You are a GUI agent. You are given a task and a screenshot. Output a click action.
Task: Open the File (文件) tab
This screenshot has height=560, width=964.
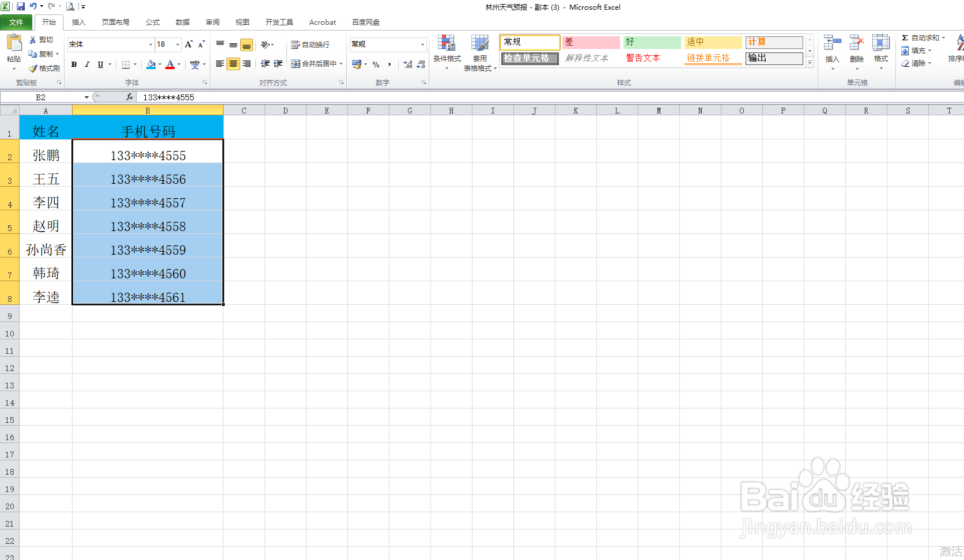[x=16, y=22]
